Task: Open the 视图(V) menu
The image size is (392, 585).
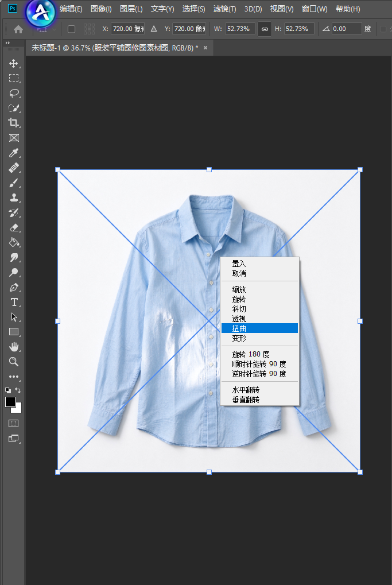Action: [282, 9]
